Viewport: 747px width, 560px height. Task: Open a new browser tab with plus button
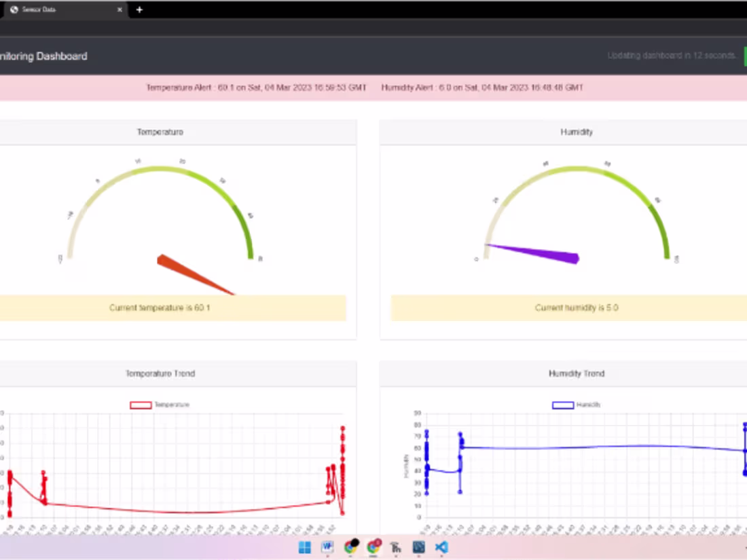[x=139, y=10]
